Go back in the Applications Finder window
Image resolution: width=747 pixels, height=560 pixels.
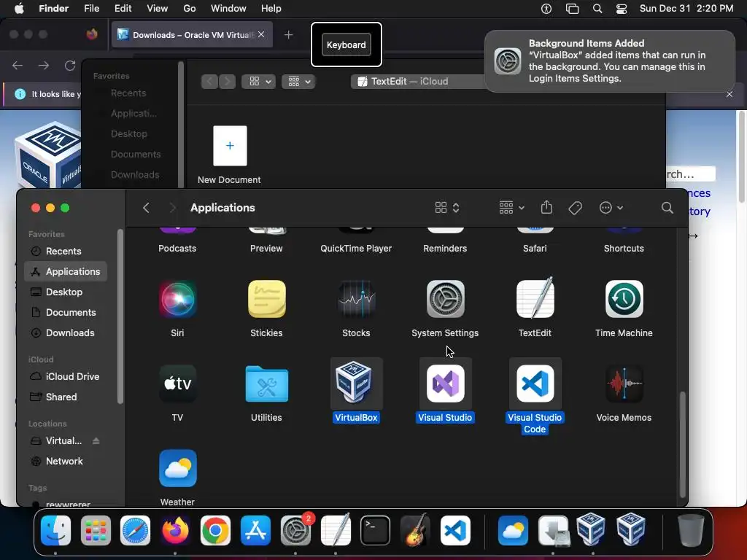[x=146, y=208]
